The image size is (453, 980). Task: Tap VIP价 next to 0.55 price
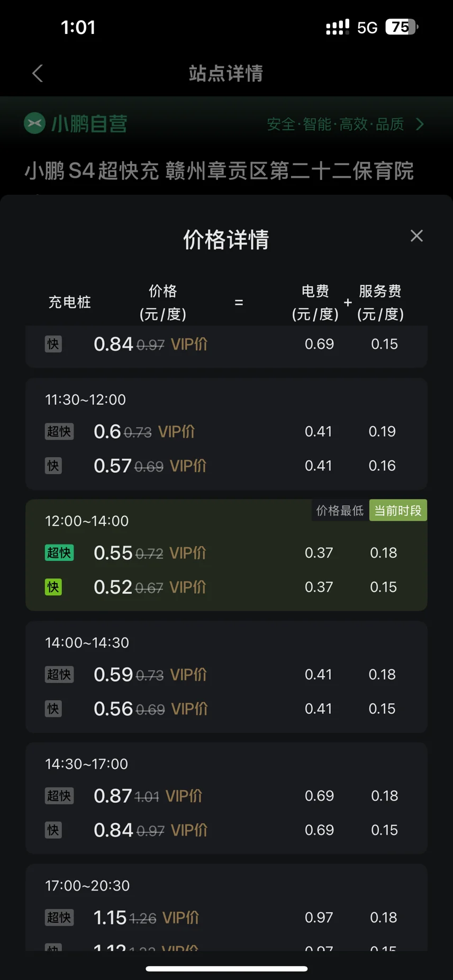click(x=188, y=553)
